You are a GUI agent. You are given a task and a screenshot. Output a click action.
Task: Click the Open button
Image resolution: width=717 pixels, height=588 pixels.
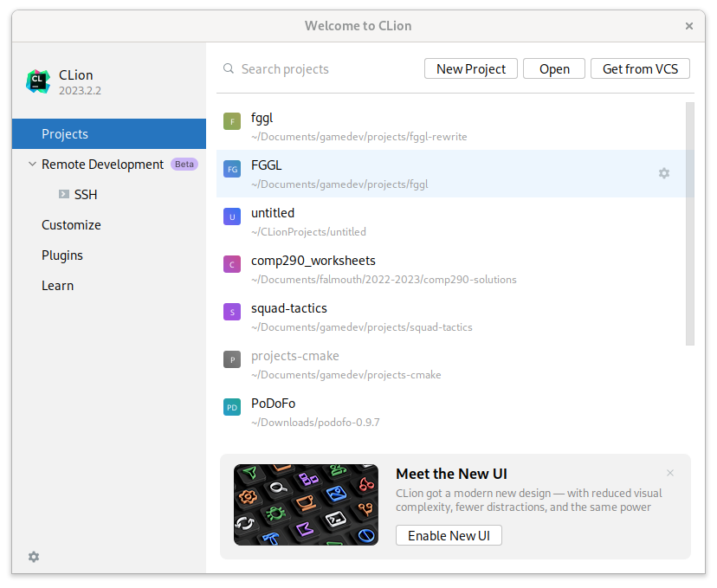[554, 68]
